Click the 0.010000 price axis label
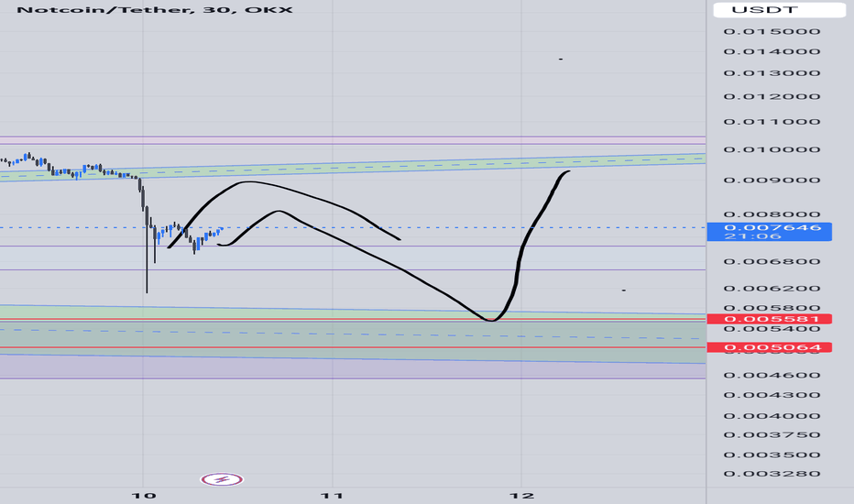The height and width of the screenshot is (504, 854). coord(772,150)
